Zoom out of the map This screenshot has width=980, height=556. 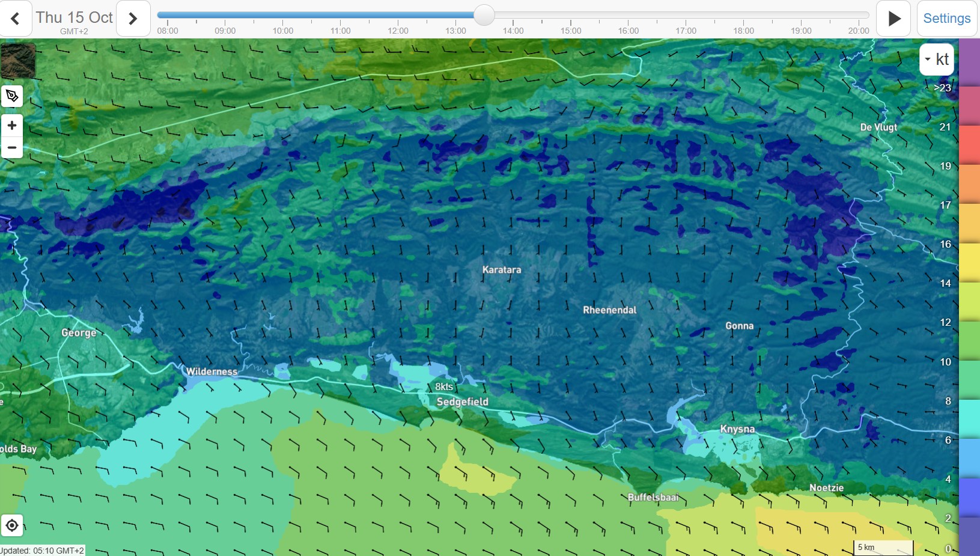tap(12, 147)
